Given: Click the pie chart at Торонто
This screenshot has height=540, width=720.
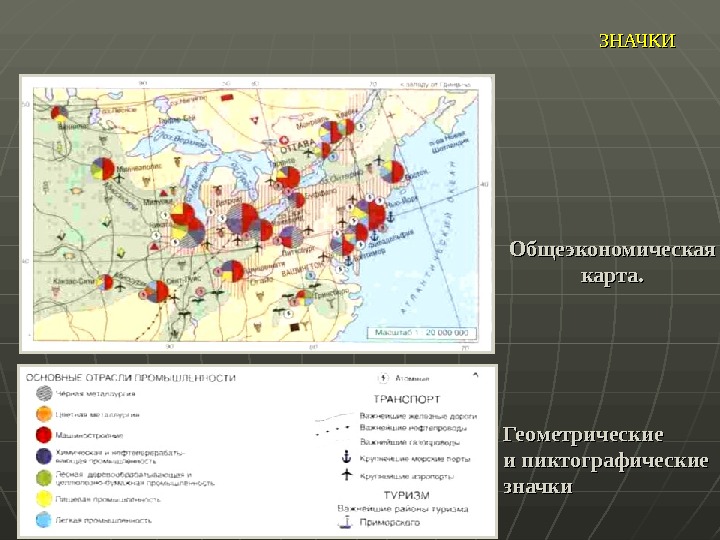Looking at the screenshot, I should (288, 178).
